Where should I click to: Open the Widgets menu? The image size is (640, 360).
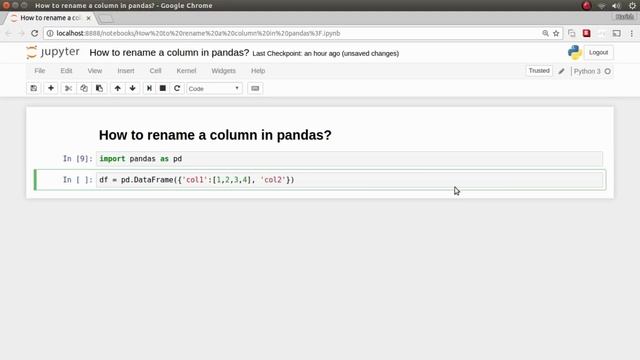pos(223,71)
